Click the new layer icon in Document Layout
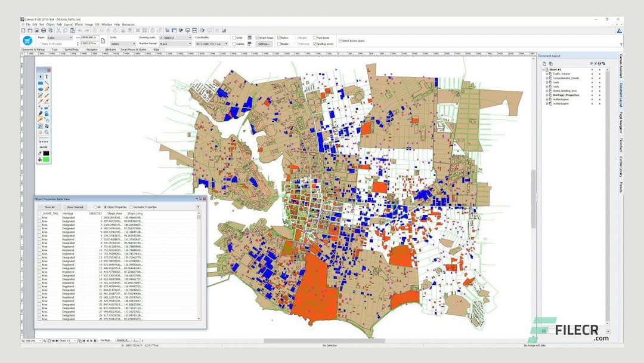Screen dimensions: 644x363 point(544,63)
